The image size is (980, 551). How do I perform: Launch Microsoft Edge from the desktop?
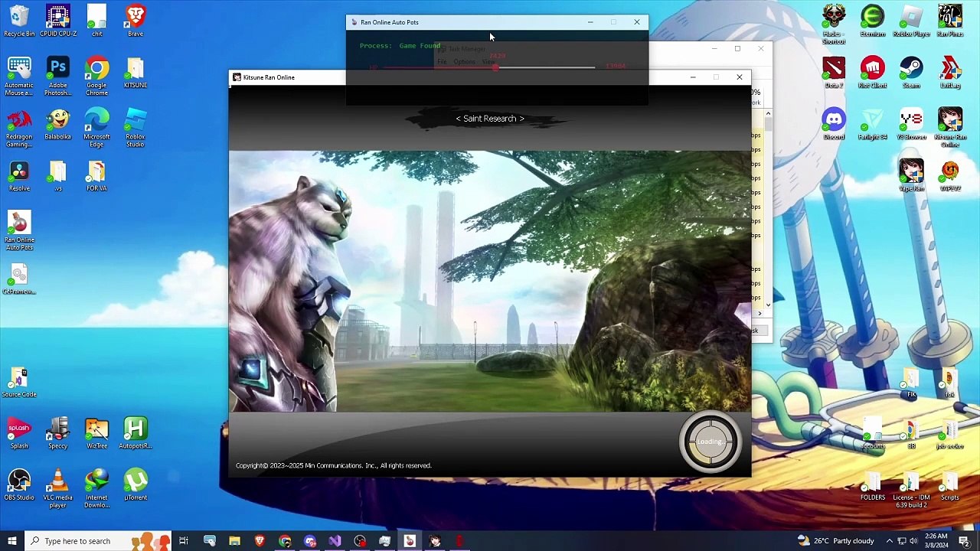coord(96,129)
